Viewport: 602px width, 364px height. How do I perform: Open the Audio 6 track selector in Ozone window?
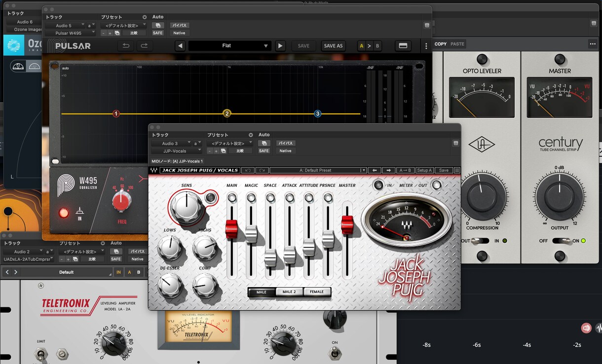coord(25,22)
